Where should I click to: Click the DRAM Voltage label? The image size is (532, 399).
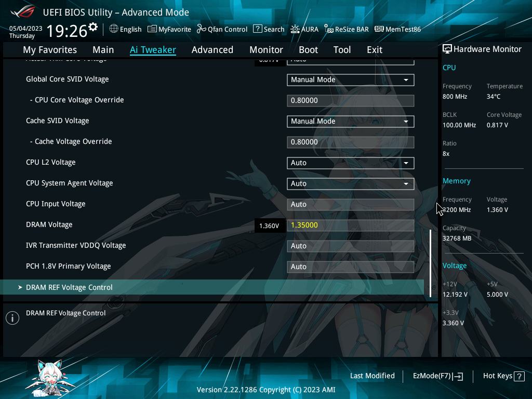pos(49,224)
